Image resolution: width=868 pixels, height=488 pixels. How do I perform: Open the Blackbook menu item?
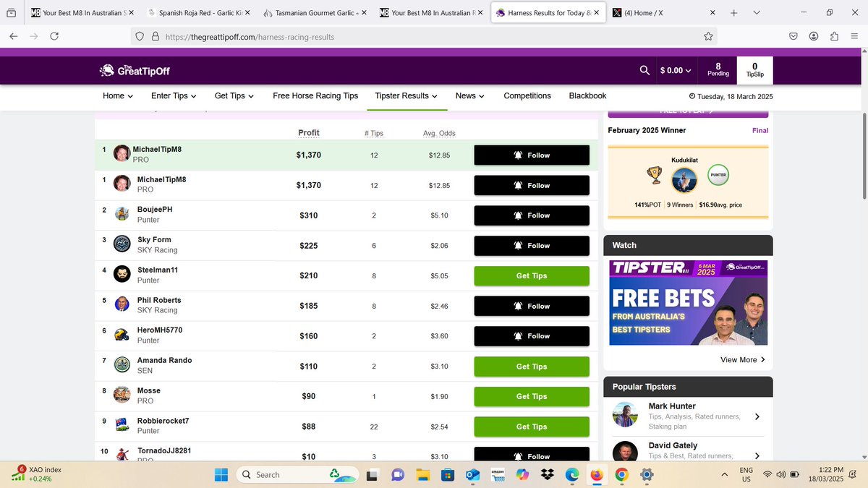(587, 95)
